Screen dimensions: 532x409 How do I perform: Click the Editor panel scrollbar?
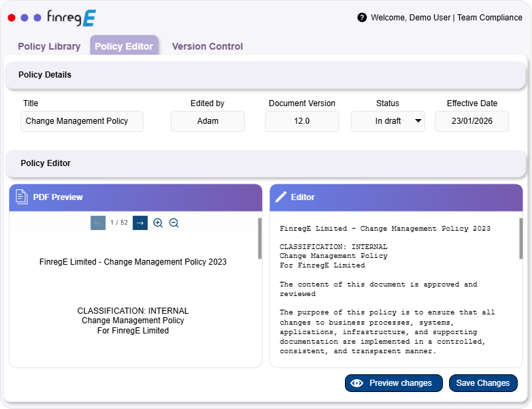521,238
